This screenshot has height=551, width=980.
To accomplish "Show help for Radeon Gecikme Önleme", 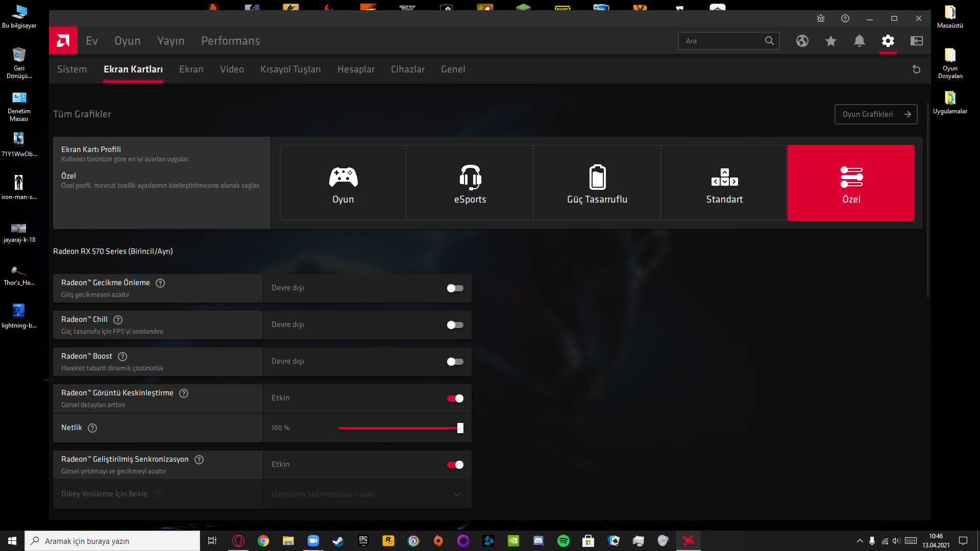I will pyautogui.click(x=160, y=283).
